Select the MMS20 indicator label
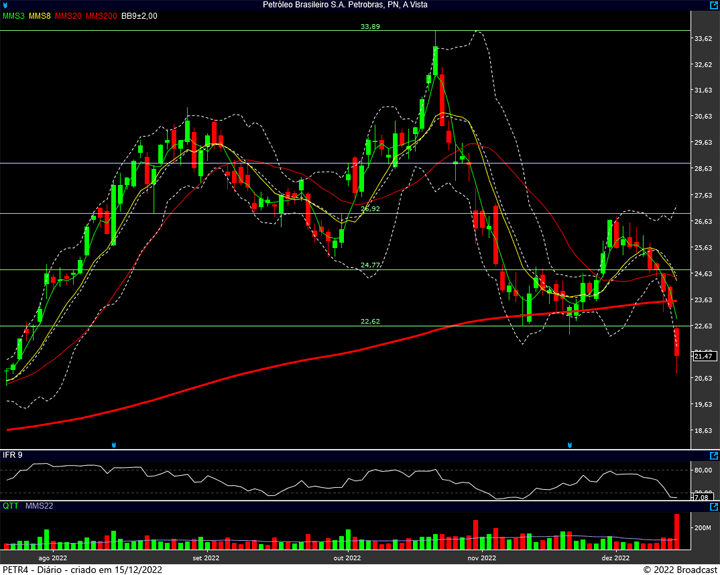Image resolution: width=720 pixels, height=575 pixels. click(x=68, y=16)
